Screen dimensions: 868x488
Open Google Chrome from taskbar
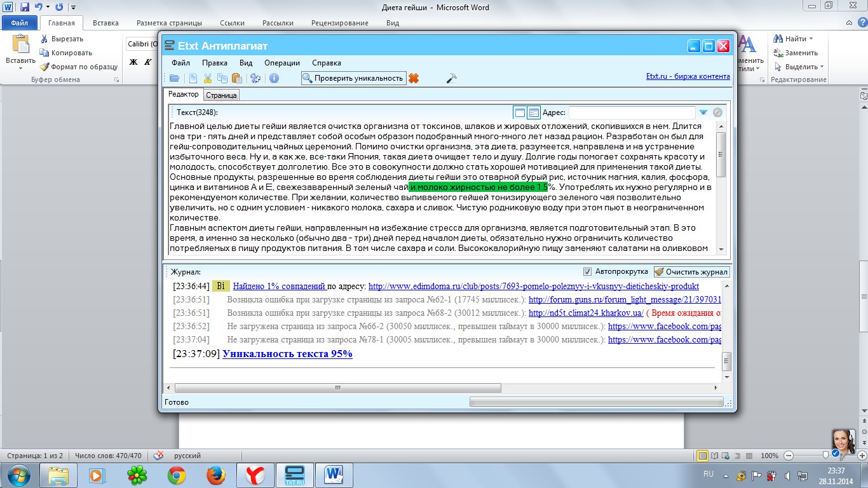coord(177,475)
